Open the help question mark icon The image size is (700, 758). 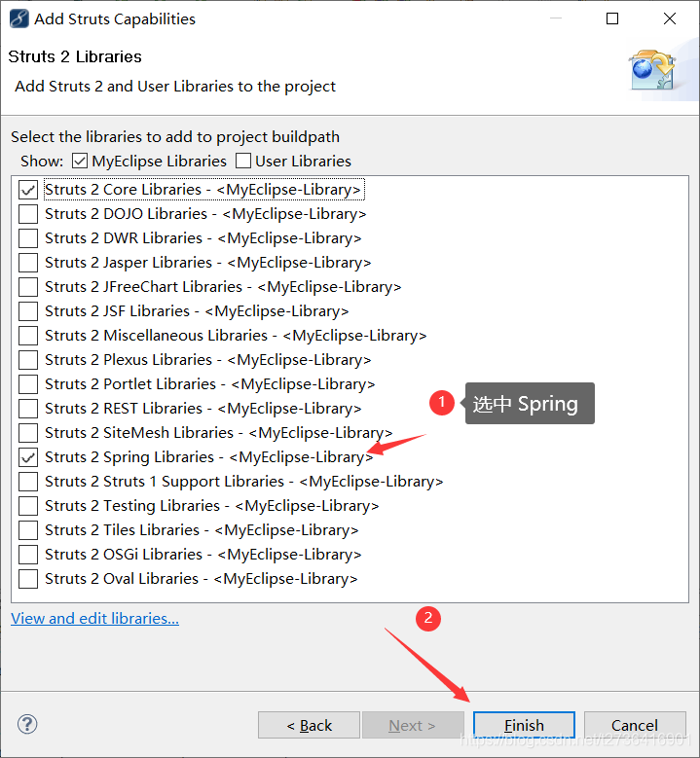coord(27,724)
